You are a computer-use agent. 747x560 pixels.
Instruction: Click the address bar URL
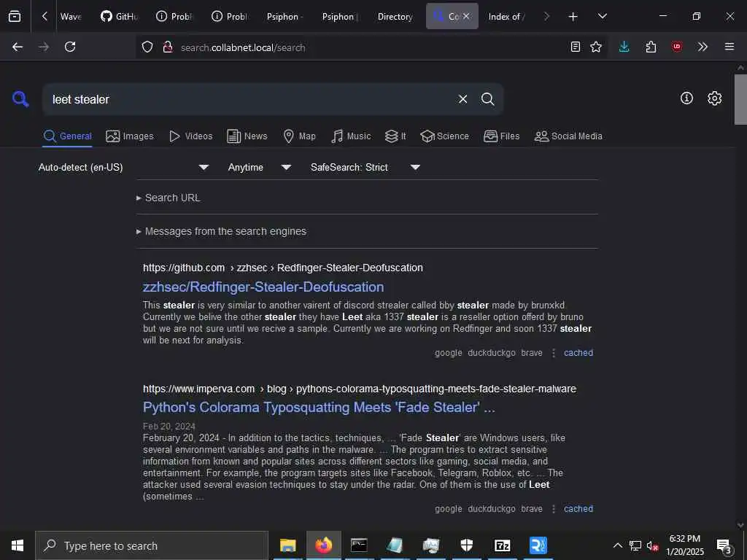(243, 47)
